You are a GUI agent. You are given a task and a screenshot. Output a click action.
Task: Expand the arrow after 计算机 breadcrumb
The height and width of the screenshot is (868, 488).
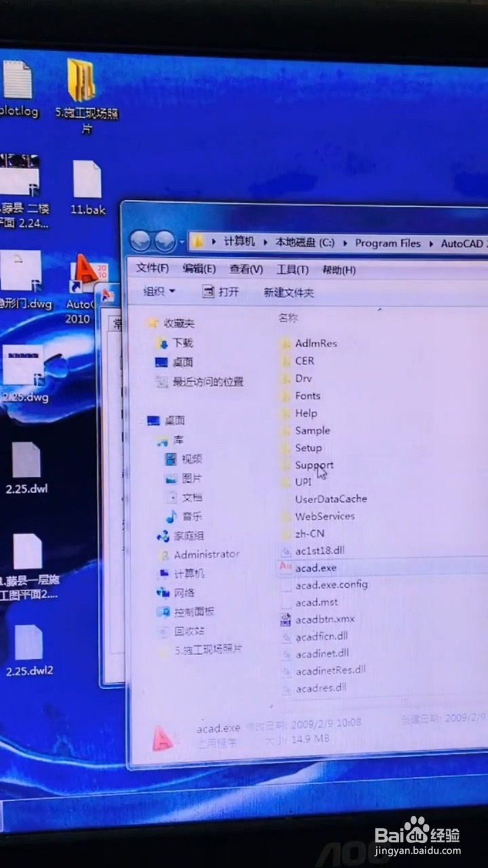tap(265, 242)
